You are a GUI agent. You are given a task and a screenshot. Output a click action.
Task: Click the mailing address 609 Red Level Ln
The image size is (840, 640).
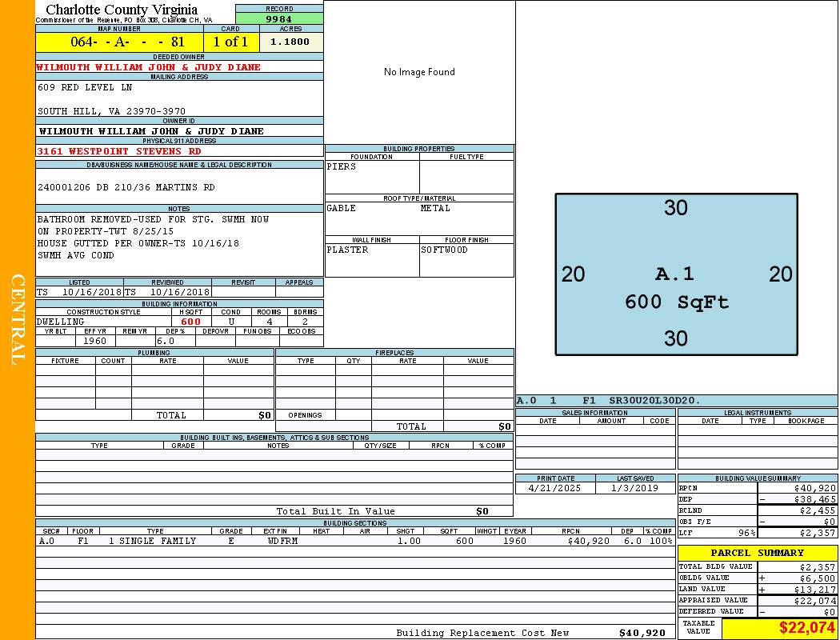tap(85, 87)
